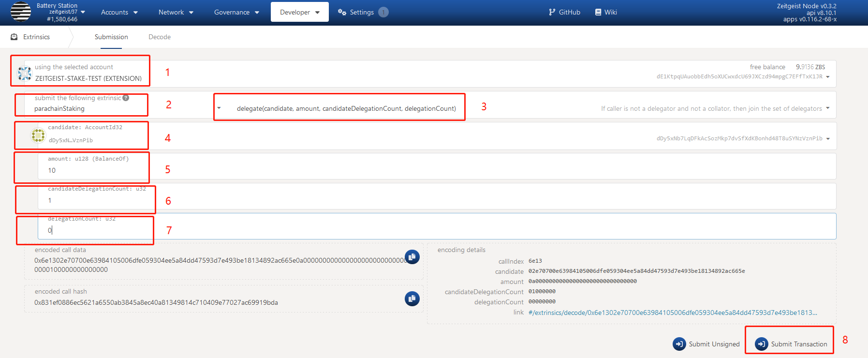Open the Wiki link in header

tap(606, 12)
